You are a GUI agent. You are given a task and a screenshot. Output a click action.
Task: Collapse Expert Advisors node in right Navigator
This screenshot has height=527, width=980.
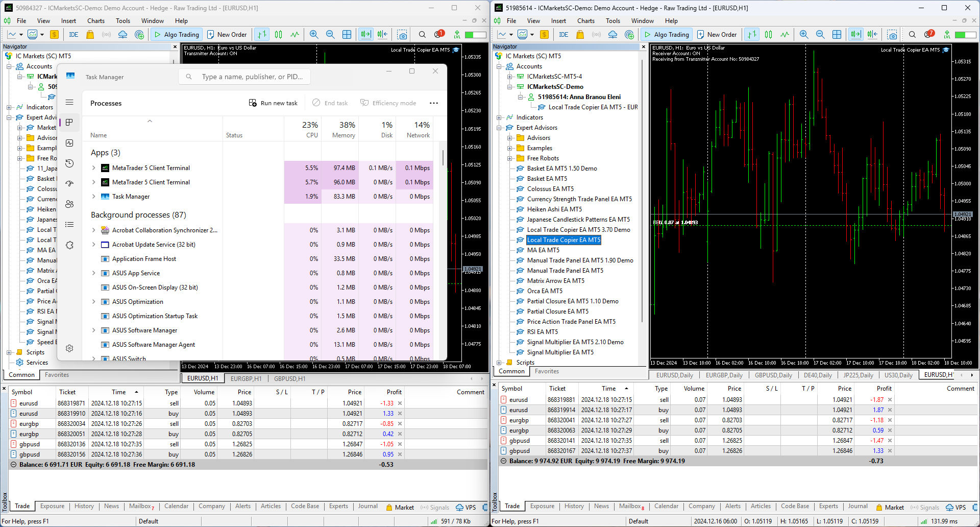point(499,128)
